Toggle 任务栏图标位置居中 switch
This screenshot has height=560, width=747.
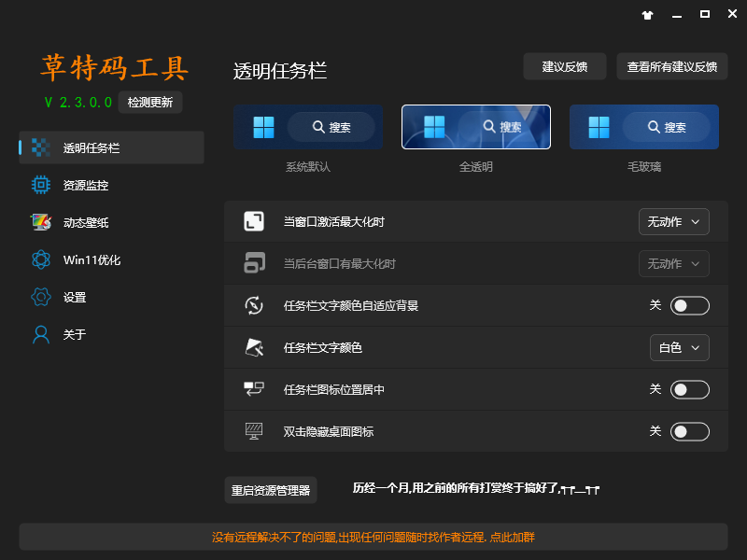click(x=689, y=390)
